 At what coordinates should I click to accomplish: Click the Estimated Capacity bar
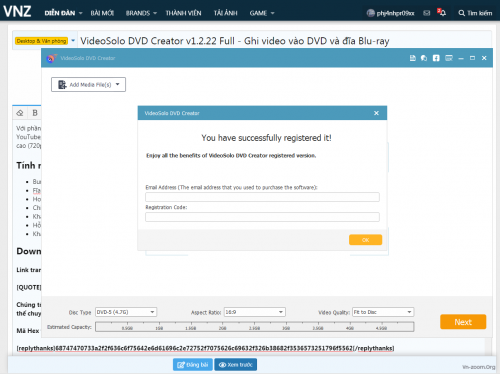pos(255,327)
